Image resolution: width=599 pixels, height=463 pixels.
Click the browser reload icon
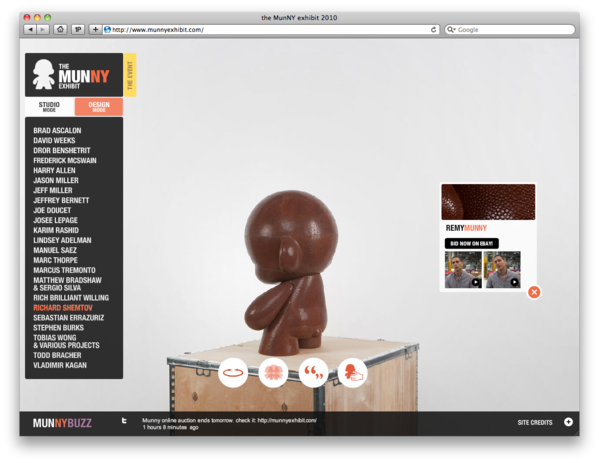(x=433, y=29)
